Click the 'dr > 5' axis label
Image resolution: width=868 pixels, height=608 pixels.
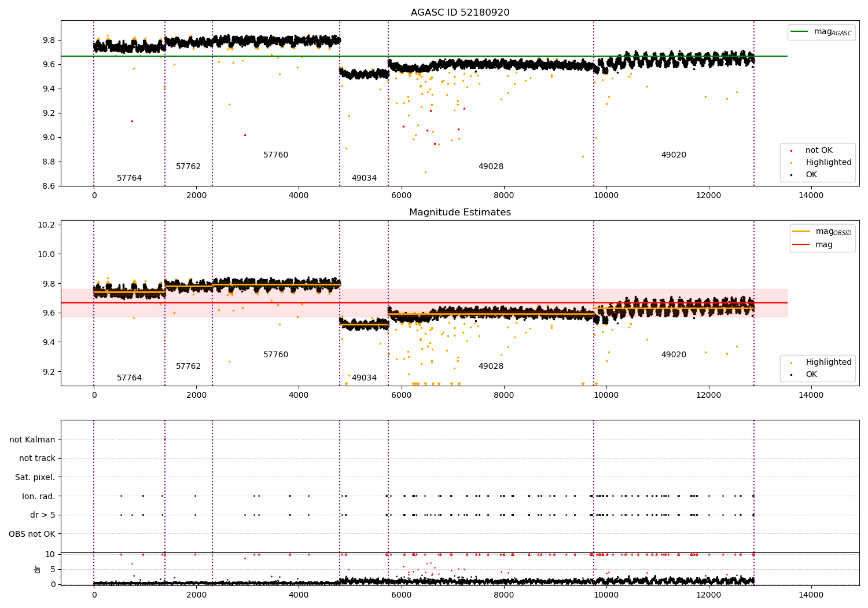click(x=43, y=515)
